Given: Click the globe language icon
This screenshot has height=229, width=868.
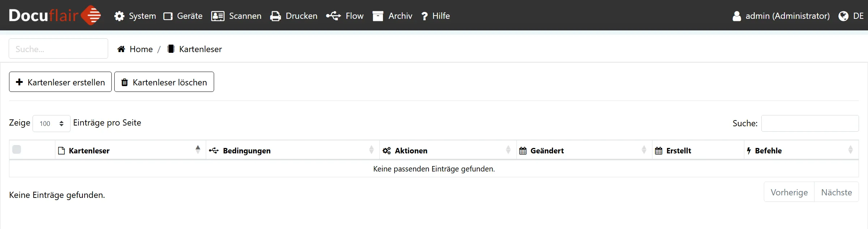Looking at the screenshot, I should (x=843, y=16).
